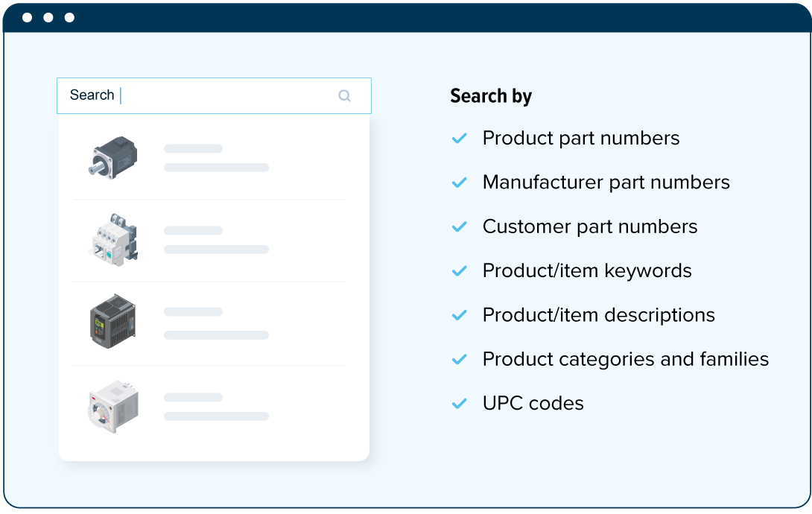Select the black drive unit thumbnail
Viewport: 812px width, 514px height.
coord(112,321)
